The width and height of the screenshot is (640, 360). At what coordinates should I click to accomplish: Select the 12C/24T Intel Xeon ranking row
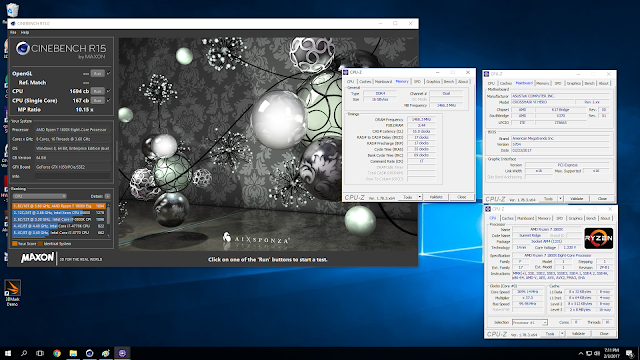(59, 213)
